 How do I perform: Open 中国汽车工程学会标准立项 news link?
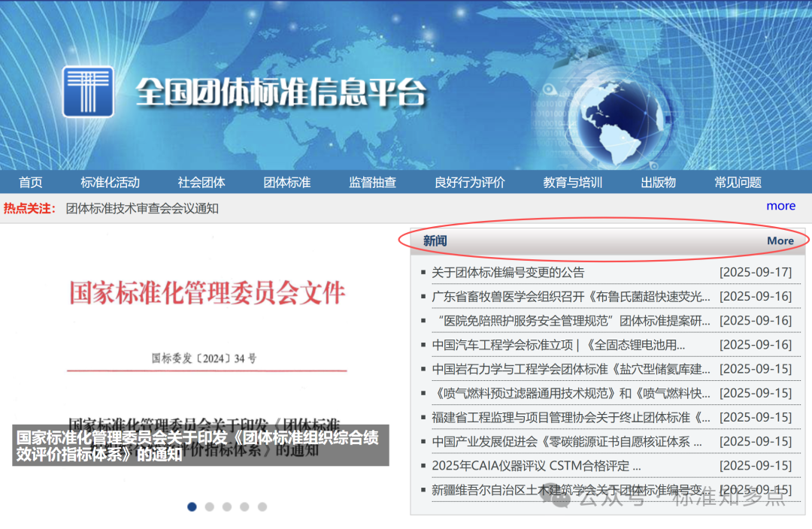coord(558,345)
